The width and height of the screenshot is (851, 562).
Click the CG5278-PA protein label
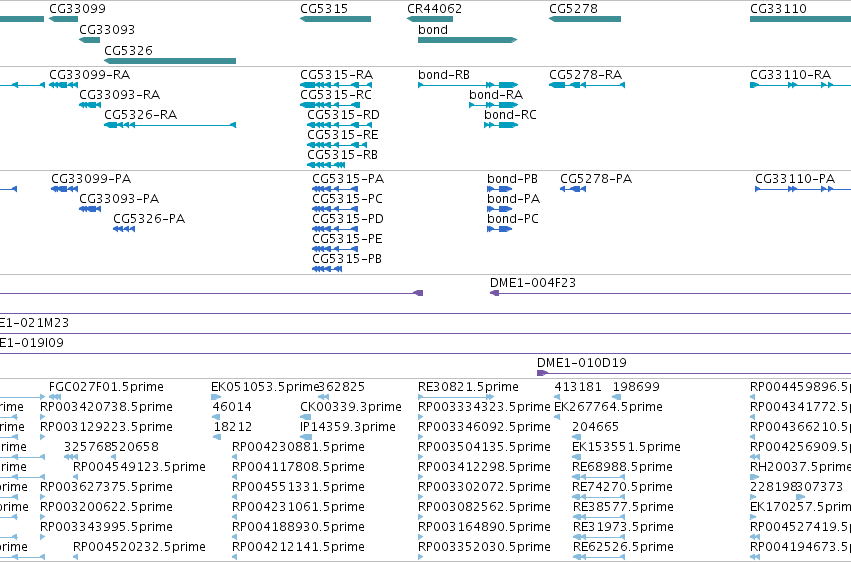(596, 179)
